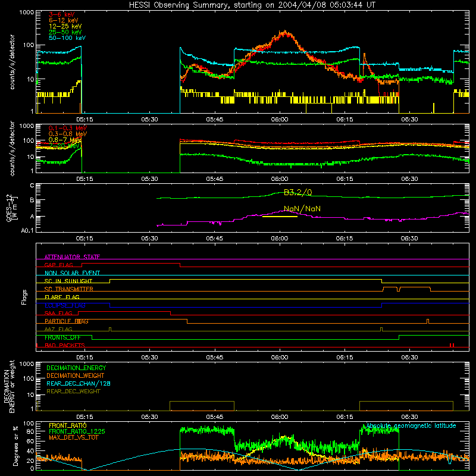Click the GOES-12 vertical axis title

point(12,208)
